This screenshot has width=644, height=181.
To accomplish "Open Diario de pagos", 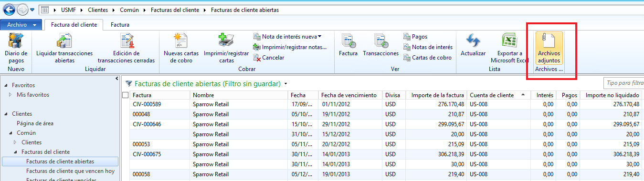I will [x=16, y=48].
